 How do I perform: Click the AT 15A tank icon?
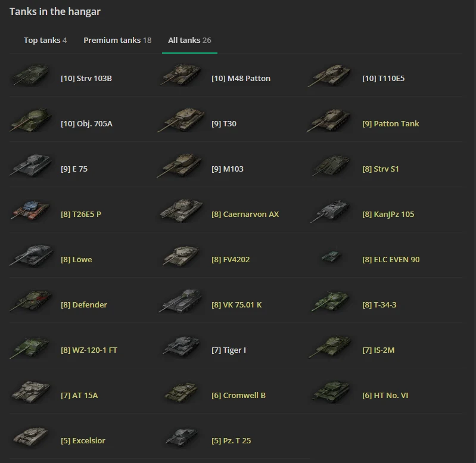tap(31, 391)
